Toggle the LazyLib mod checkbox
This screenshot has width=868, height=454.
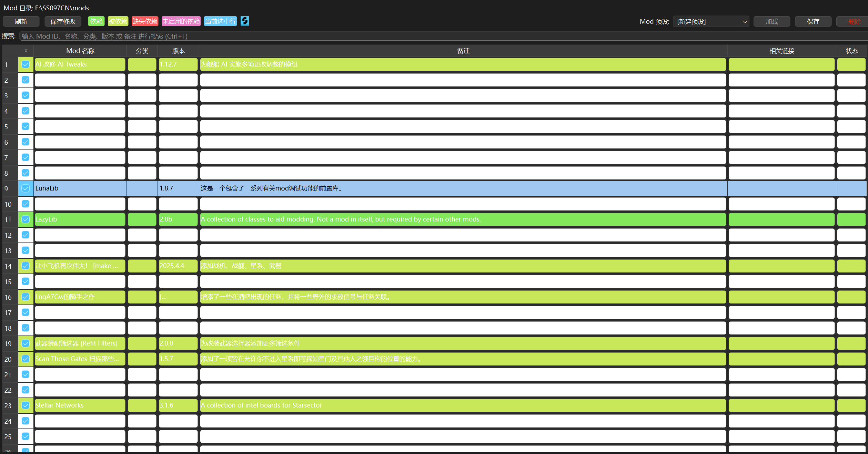tap(26, 219)
